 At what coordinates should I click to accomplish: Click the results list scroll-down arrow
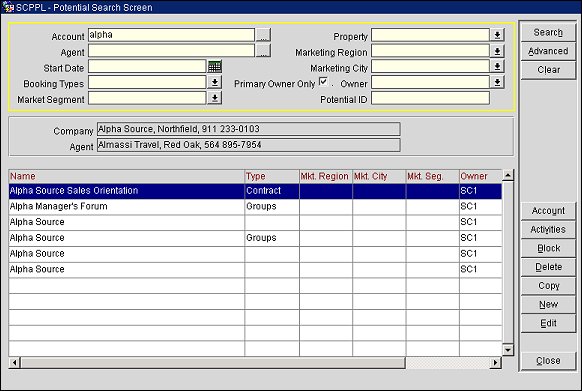click(x=508, y=349)
